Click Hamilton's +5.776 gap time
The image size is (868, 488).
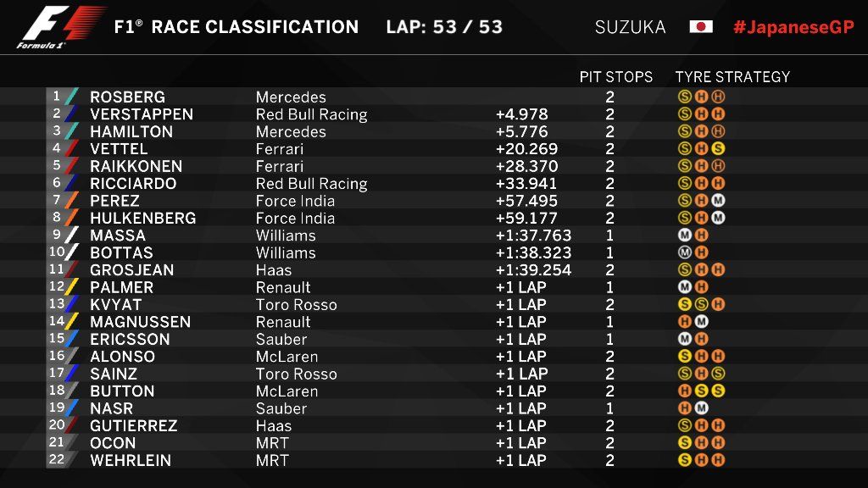pyautogui.click(x=521, y=131)
